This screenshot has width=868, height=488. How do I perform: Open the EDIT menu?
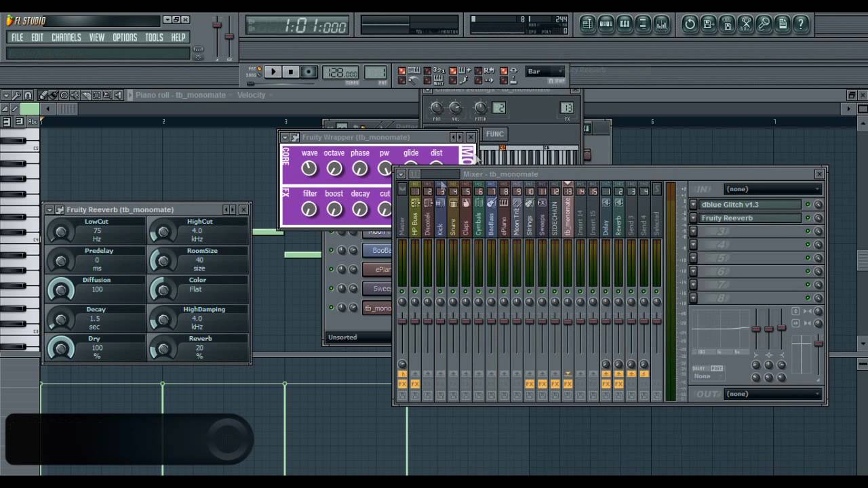click(x=37, y=37)
